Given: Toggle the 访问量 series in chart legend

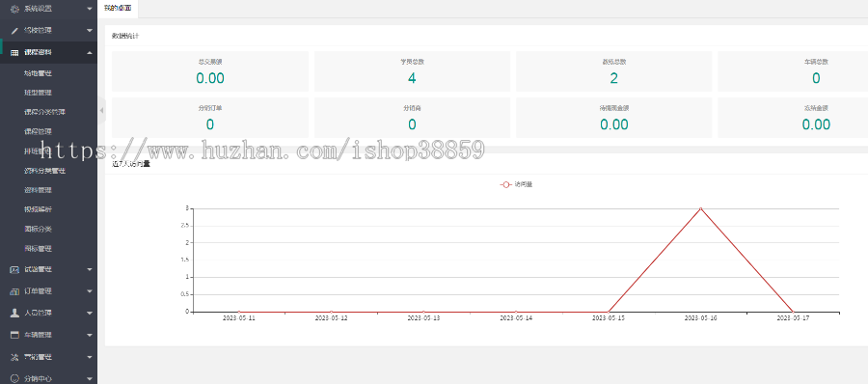Looking at the screenshot, I should 517,184.
